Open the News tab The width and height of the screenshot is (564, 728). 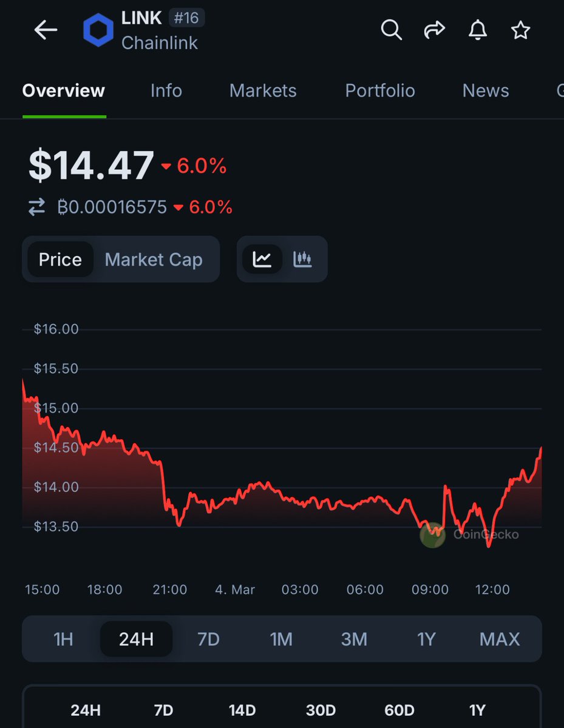tap(486, 90)
